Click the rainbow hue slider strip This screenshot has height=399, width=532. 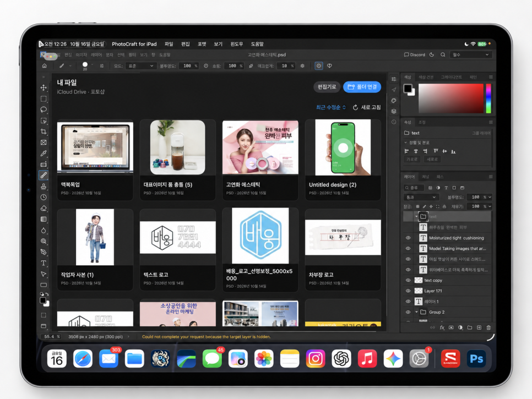tap(488, 99)
